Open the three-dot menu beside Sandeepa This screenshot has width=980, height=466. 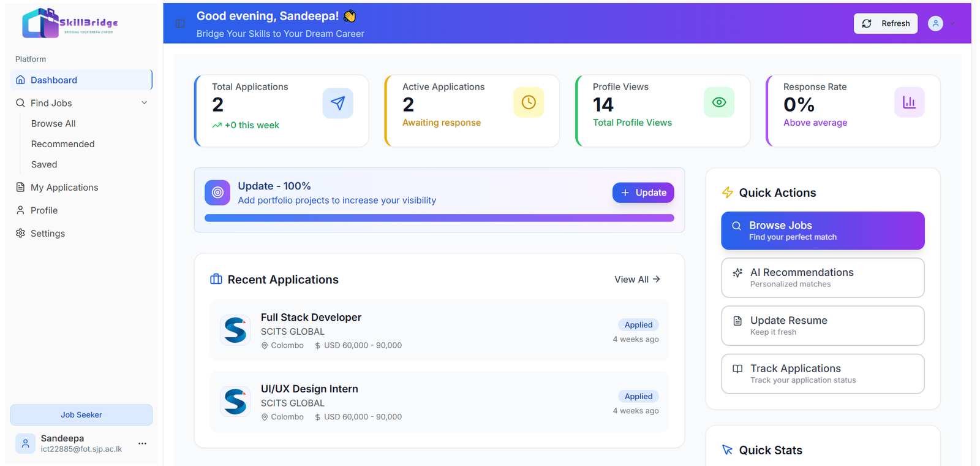pyautogui.click(x=142, y=443)
